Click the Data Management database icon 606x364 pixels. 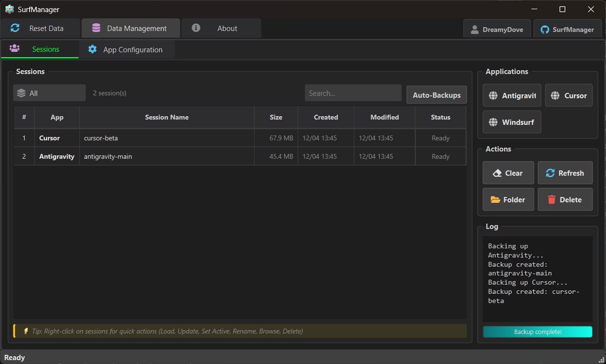pos(96,28)
